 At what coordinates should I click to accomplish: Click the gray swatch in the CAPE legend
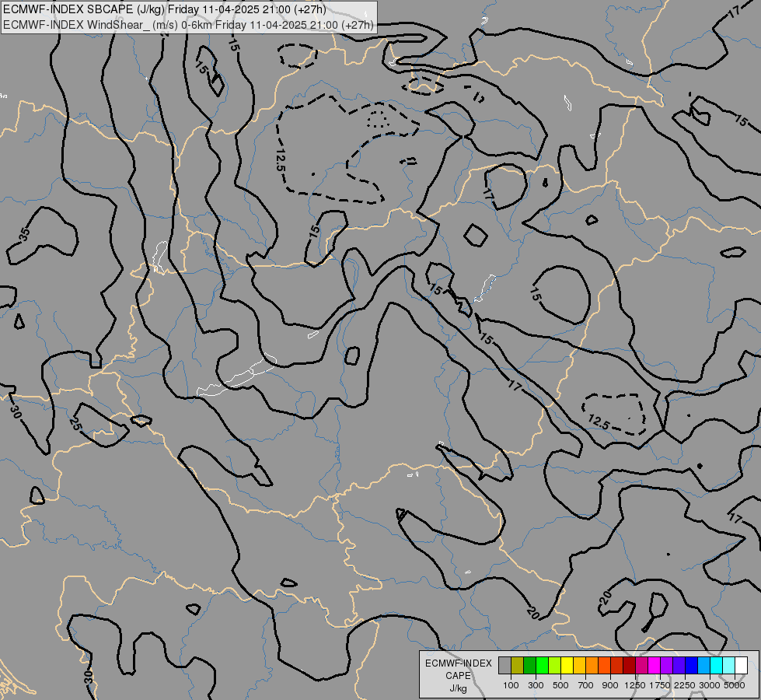click(x=504, y=666)
